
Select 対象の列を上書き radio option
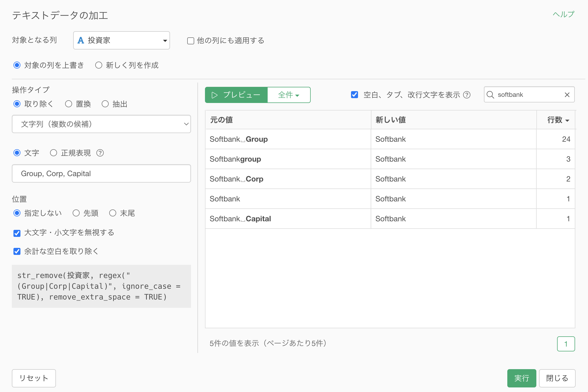17,65
